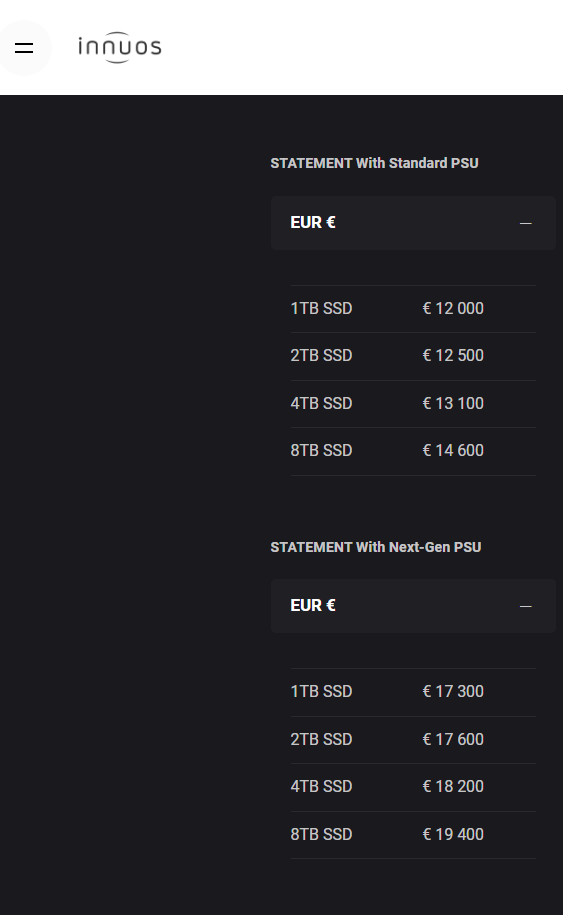Select the 8TB SSD row under Next-Gen PSU
Viewport: 563px width, 915px height.
point(413,835)
